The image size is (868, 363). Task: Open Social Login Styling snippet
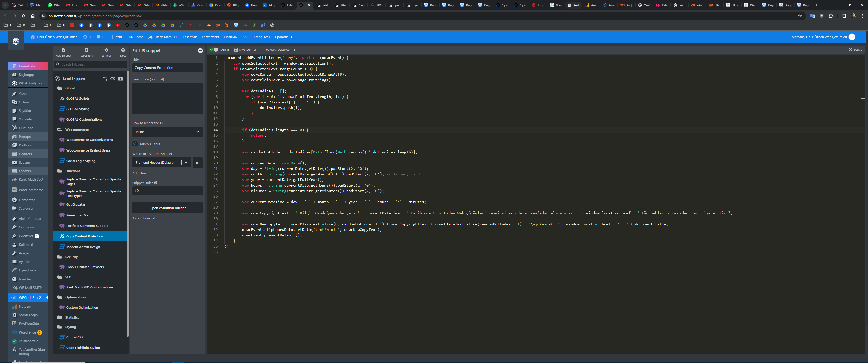80,161
